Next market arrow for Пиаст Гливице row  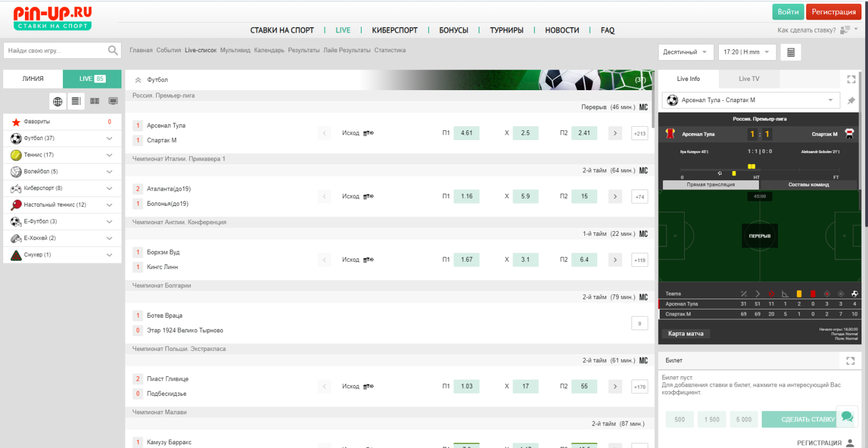(x=615, y=387)
